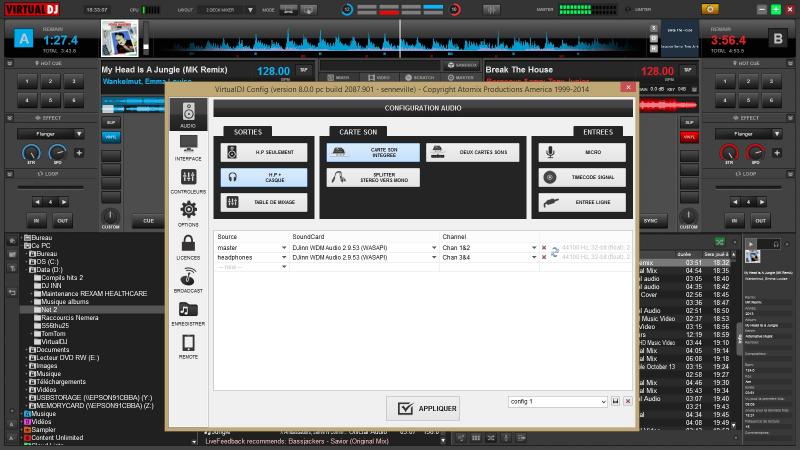Expand the Data (D:) folder tree
This screenshot has width=800, height=450.
click(x=29, y=269)
